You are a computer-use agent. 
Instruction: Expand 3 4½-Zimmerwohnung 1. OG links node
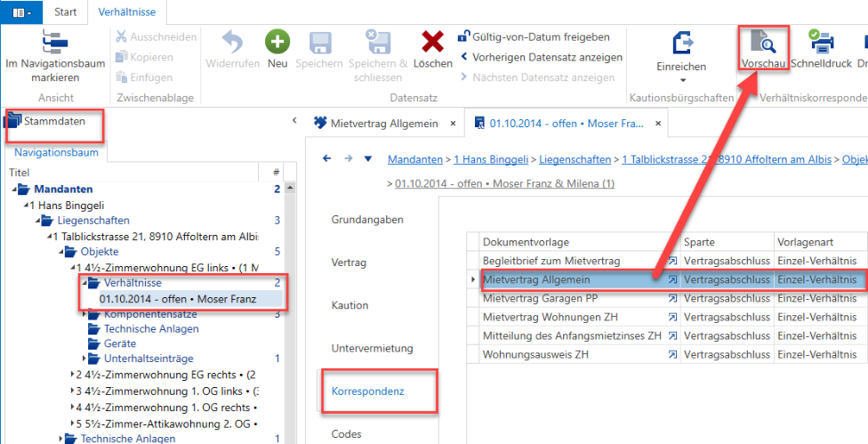pyautogui.click(x=73, y=392)
